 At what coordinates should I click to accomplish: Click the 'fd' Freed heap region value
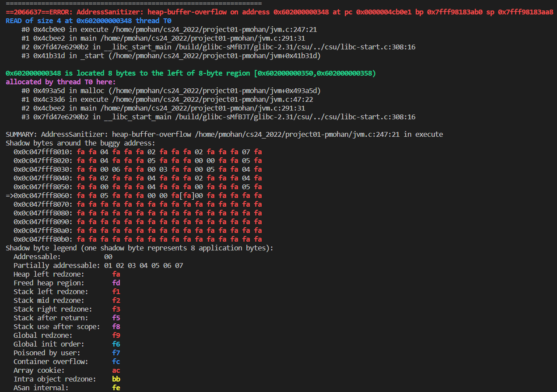(116, 283)
